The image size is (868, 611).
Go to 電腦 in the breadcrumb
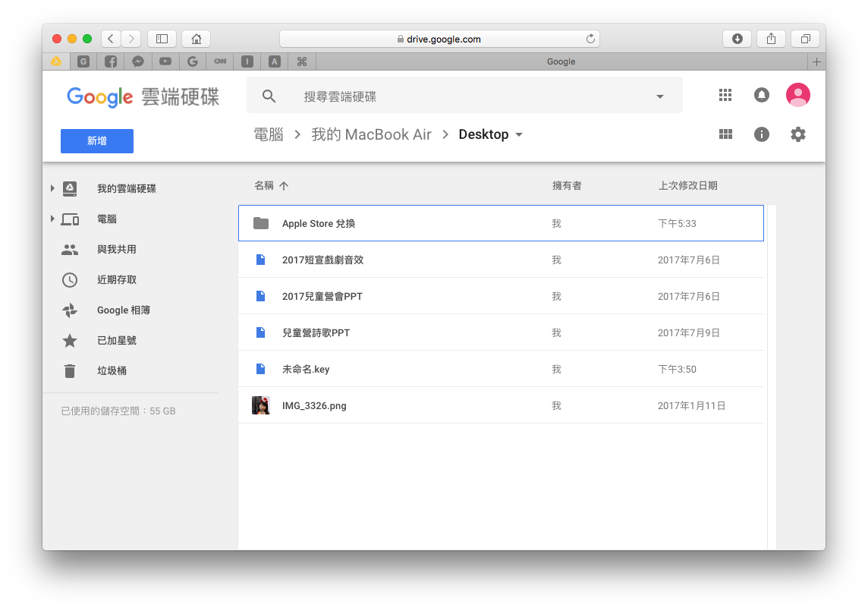pyautogui.click(x=269, y=134)
